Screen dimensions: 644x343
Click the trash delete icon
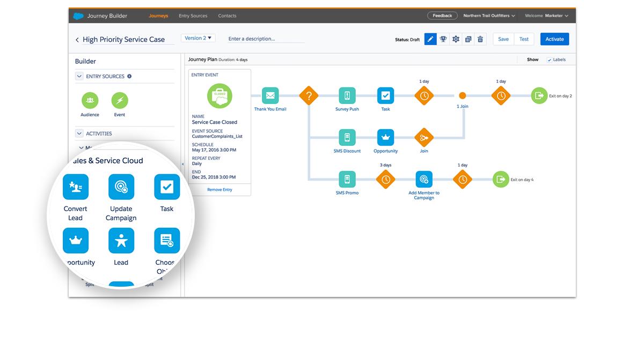point(480,39)
